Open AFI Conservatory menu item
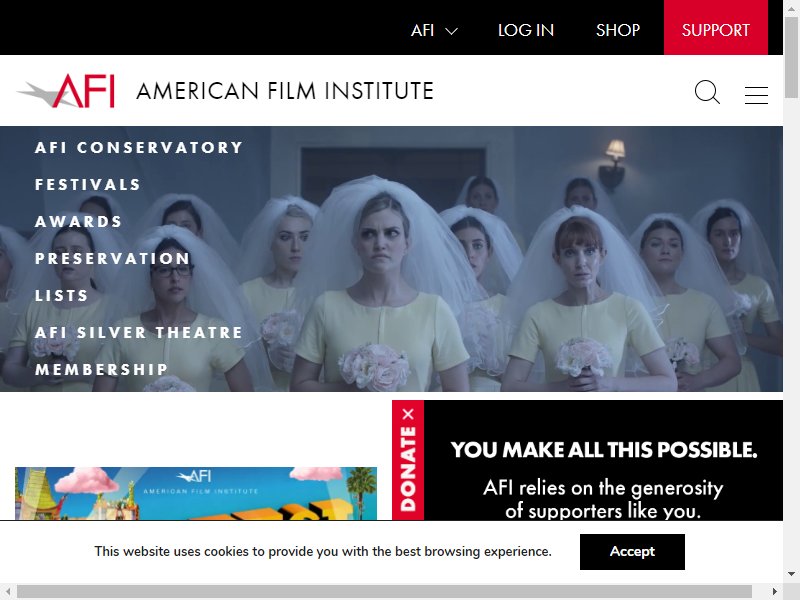The height and width of the screenshot is (600, 800). (x=139, y=147)
